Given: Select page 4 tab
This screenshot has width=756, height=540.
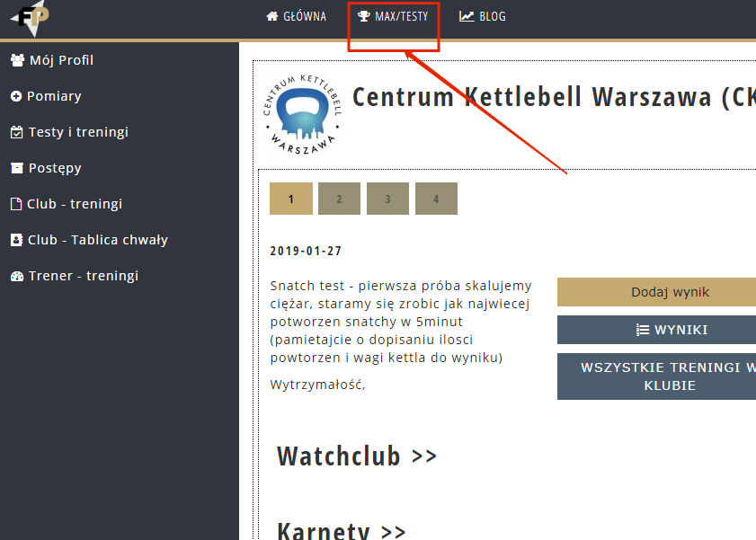Looking at the screenshot, I should tap(436, 199).
